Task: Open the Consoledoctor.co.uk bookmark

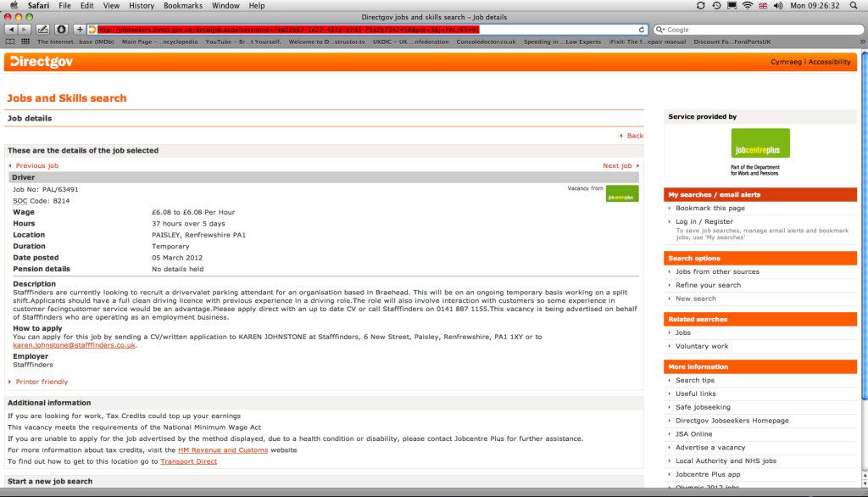Action: click(x=486, y=42)
